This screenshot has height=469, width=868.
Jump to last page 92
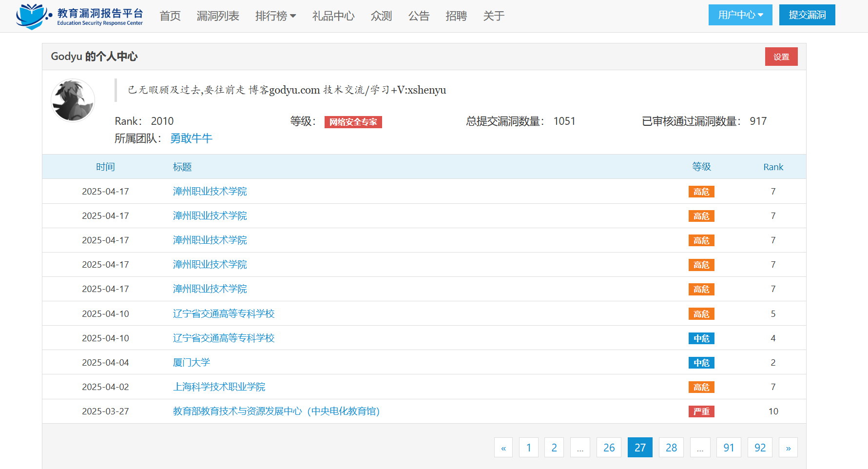point(760,448)
